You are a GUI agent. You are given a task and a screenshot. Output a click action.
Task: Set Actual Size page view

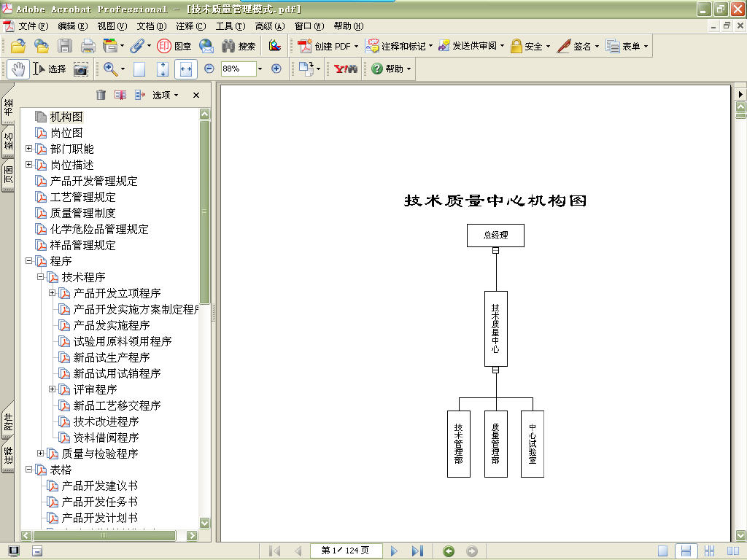pos(139,69)
